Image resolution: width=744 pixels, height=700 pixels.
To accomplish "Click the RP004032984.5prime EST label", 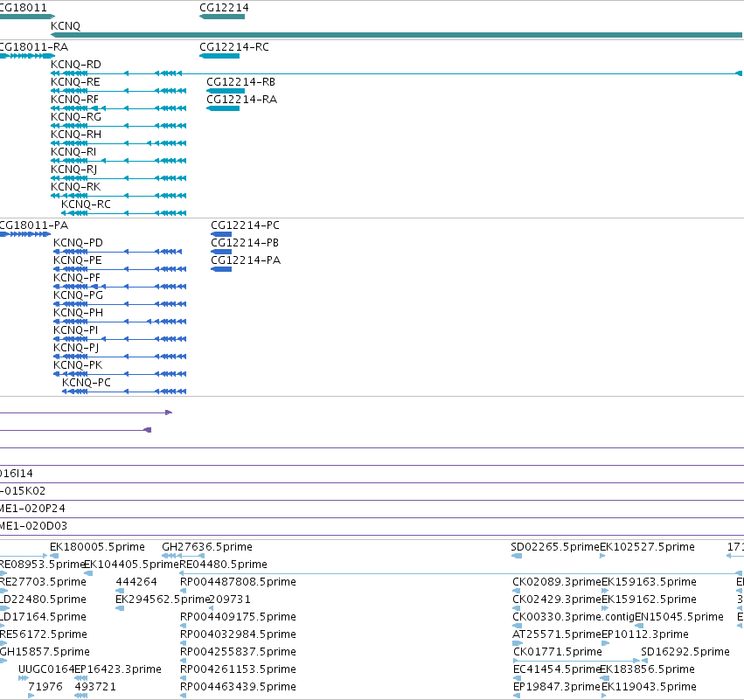I will pos(238,634).
